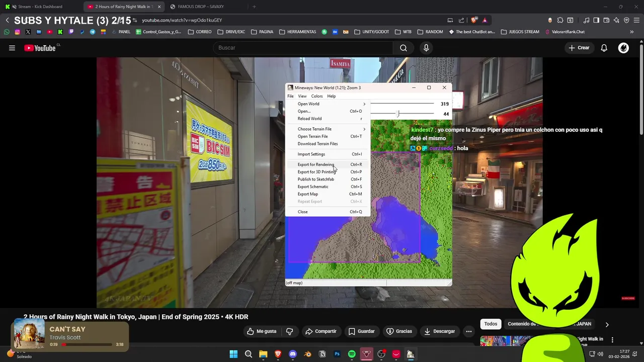Focus the YouTube Buscar search field

[303, 48]
